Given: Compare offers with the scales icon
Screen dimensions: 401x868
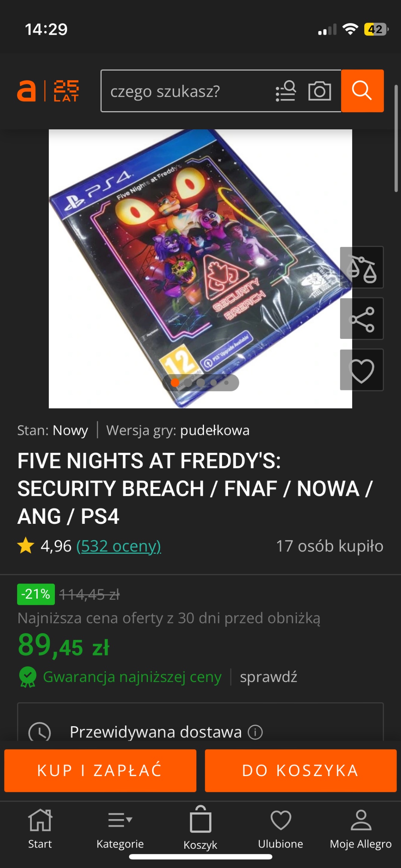Looking at the screenshot, I should pos(362,267).
